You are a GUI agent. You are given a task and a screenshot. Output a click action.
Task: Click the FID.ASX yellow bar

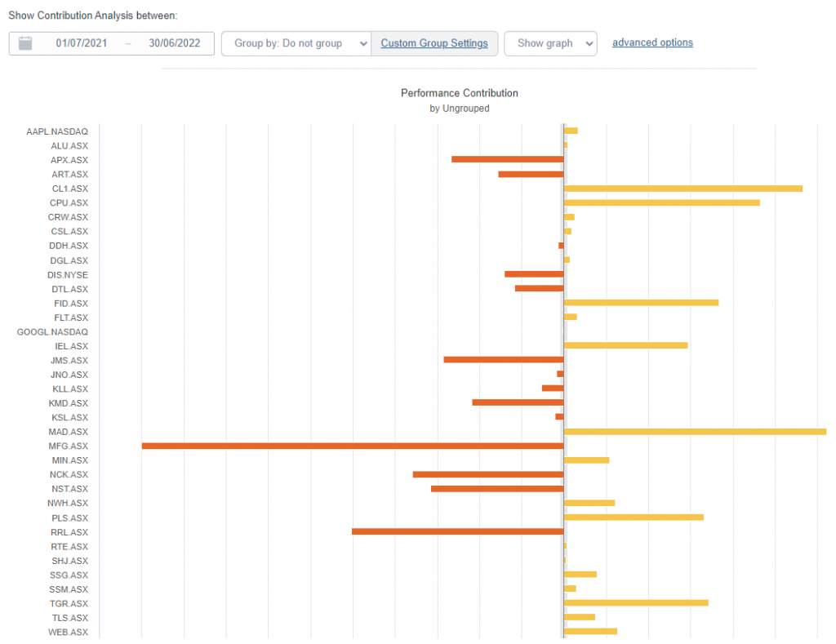642,303
